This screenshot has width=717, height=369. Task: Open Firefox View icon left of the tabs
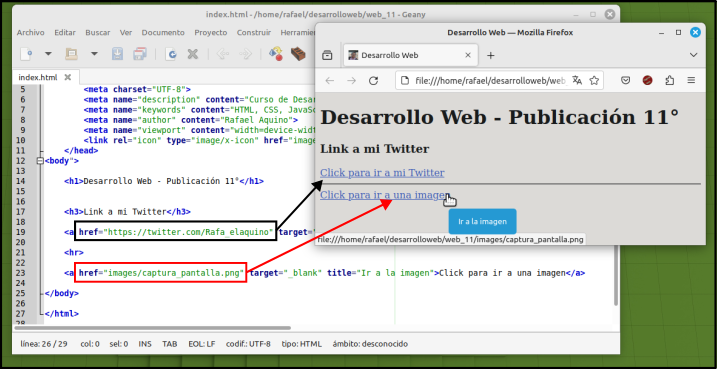(327, 55)
